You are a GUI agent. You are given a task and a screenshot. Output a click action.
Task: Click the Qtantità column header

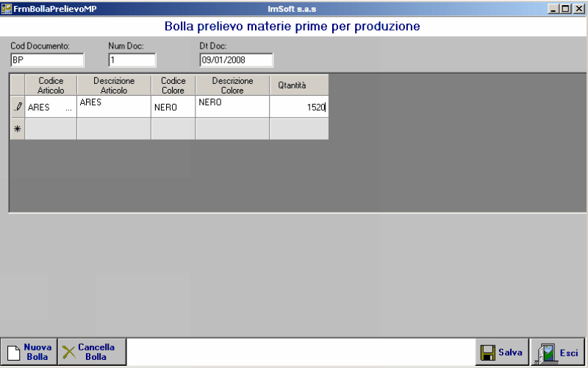coord(299,85)
